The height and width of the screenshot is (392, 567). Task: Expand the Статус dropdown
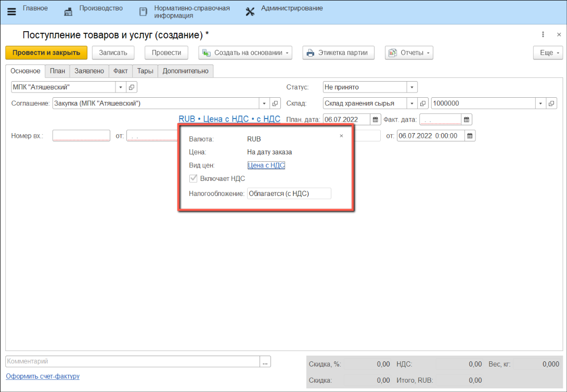[412, 87]
